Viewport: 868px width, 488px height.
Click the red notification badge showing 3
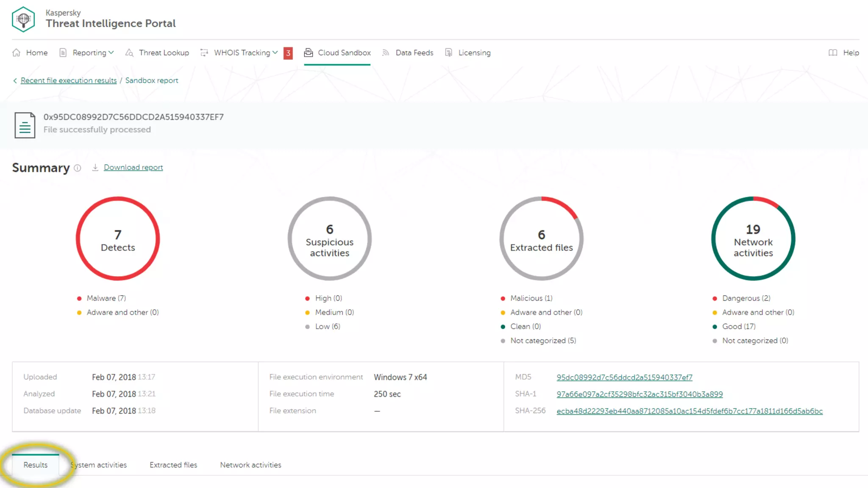(x=288, y=53)
